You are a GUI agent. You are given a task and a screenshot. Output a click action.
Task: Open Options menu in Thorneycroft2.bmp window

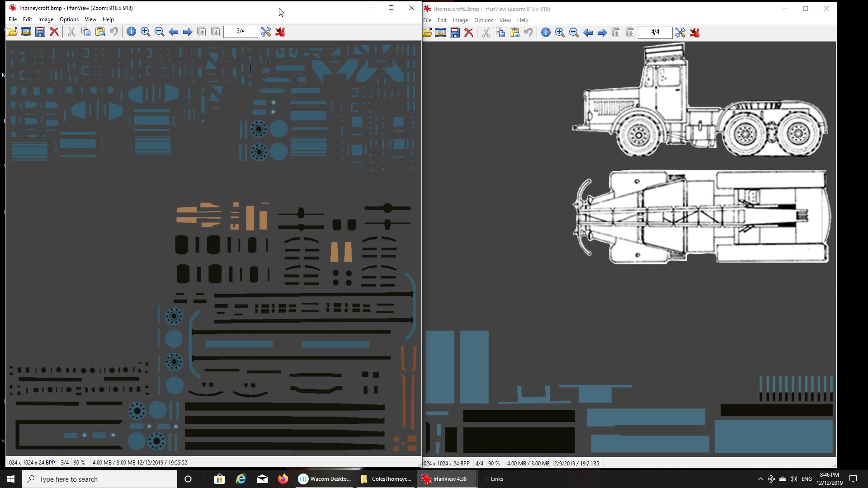(483, 20)
